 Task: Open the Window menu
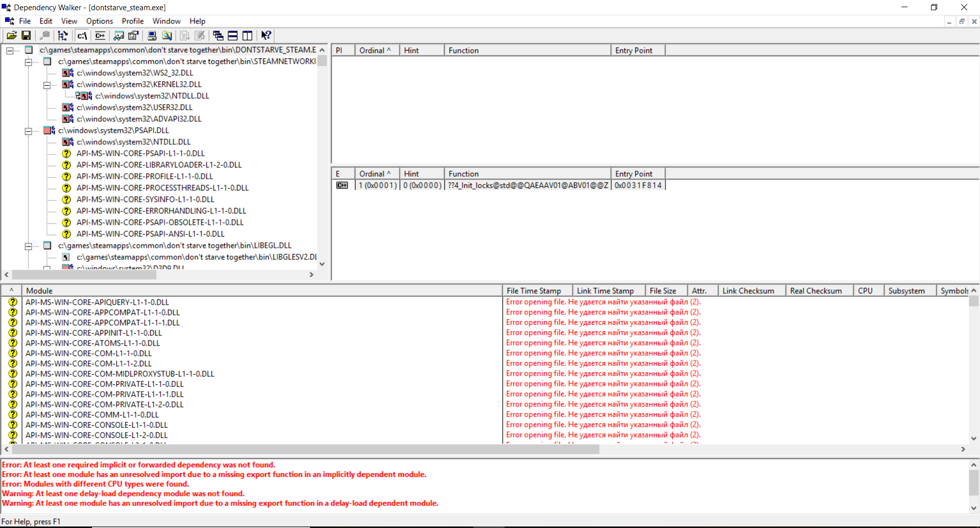[166, 21]
